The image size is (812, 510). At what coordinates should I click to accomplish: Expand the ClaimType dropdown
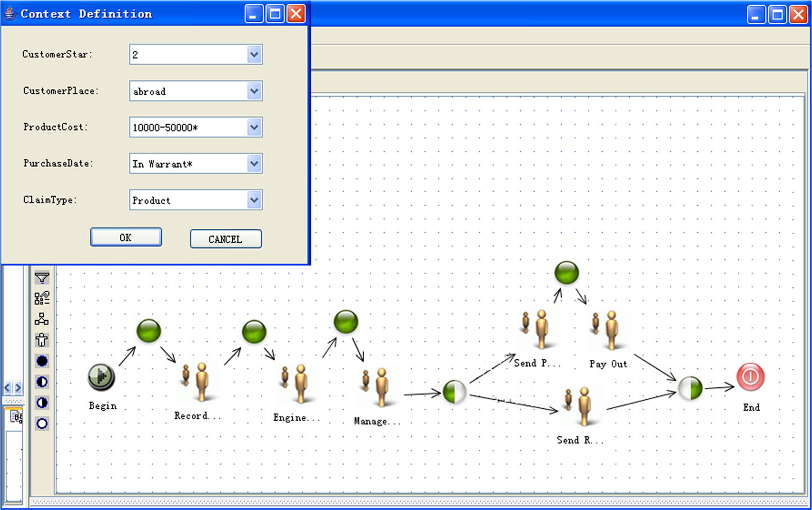pos(254,200)
